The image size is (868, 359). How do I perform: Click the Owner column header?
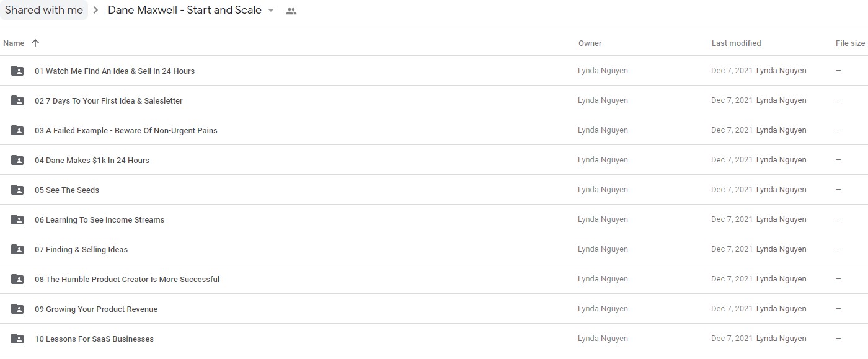click(590, 43)
